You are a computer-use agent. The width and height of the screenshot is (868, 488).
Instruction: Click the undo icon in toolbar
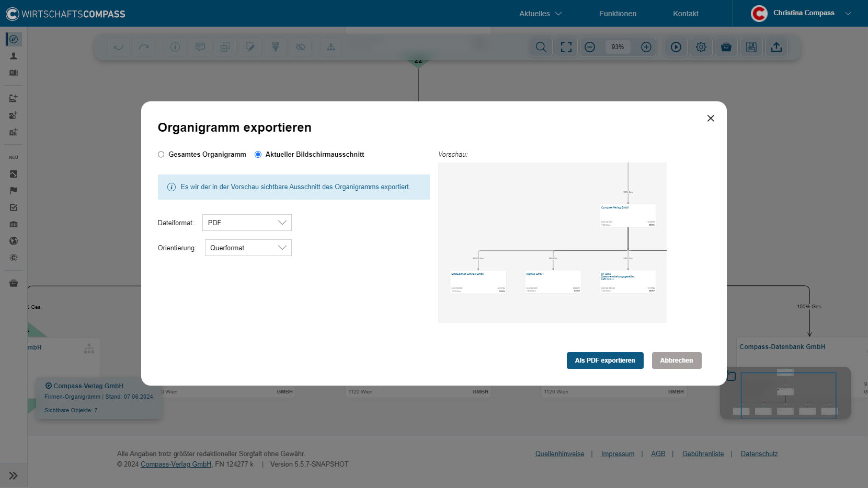click(x=119, y=47)
